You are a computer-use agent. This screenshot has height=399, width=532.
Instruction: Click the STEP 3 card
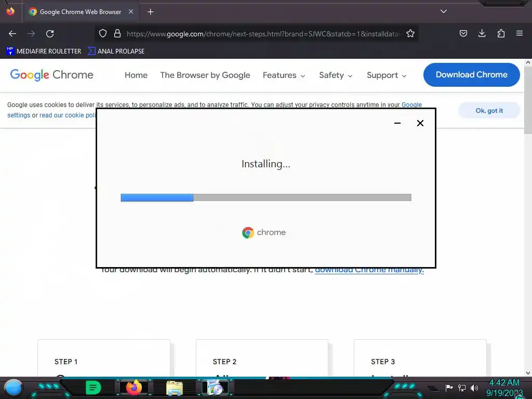pyautogui.click(x=420, y=358)
